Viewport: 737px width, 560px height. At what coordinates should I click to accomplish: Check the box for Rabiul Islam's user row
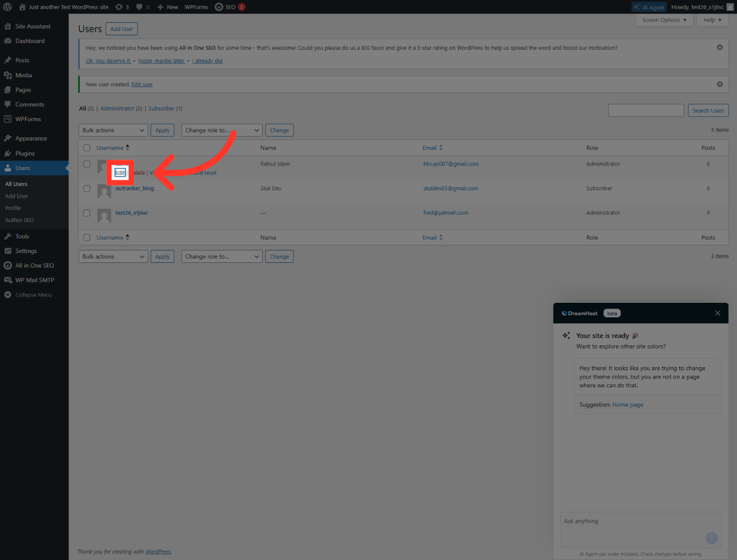pos(87,164)
